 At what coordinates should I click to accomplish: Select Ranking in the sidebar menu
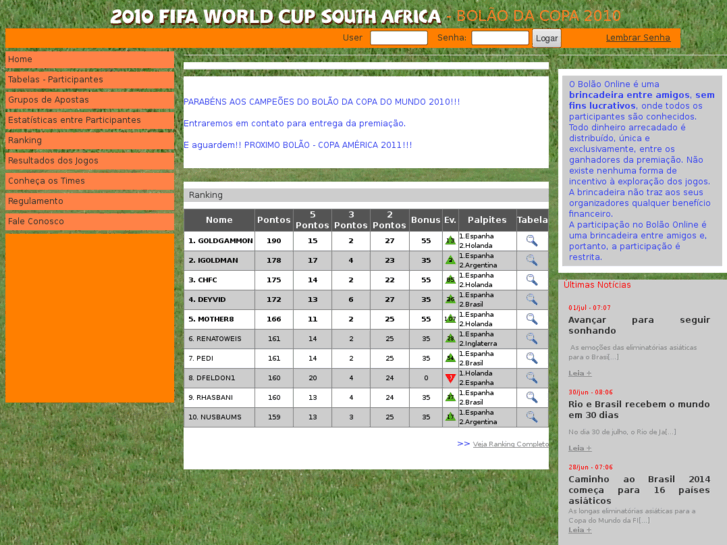[x=89, y=141]
